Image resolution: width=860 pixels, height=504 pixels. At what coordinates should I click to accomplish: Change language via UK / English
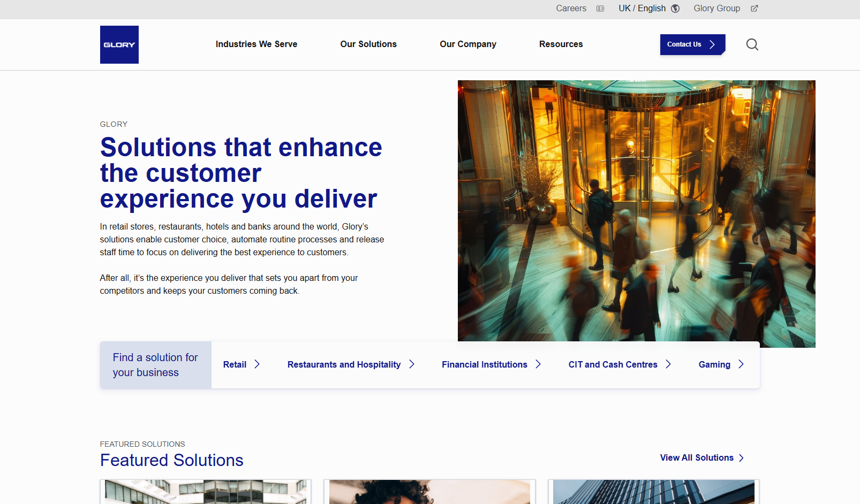(642, 9)
